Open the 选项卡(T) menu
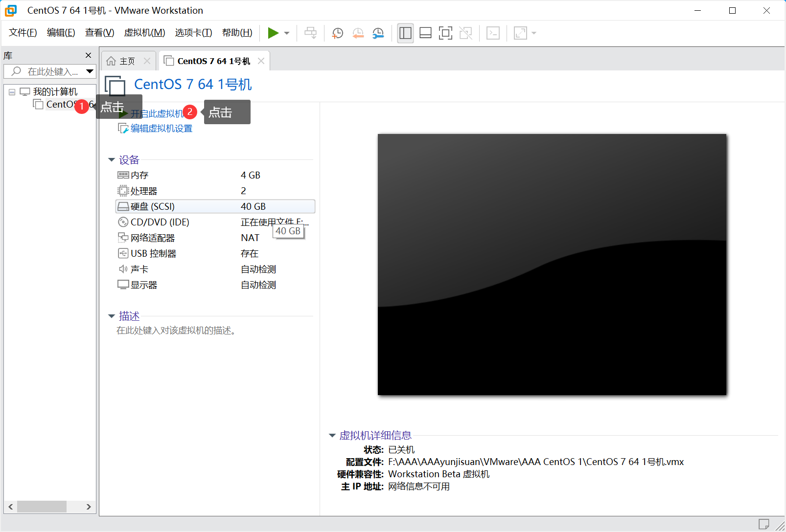786x532 pixels. (194, 33)
